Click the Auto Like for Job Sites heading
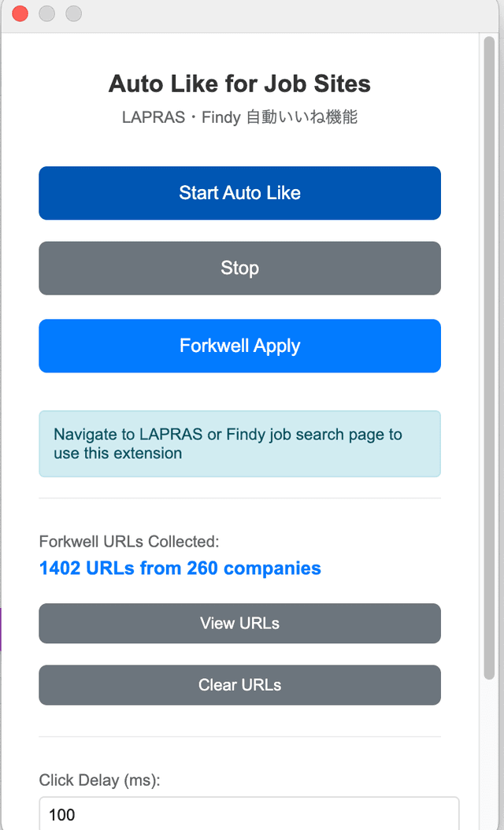The height and width of the screenshot is (830, 504). [239, 83]
